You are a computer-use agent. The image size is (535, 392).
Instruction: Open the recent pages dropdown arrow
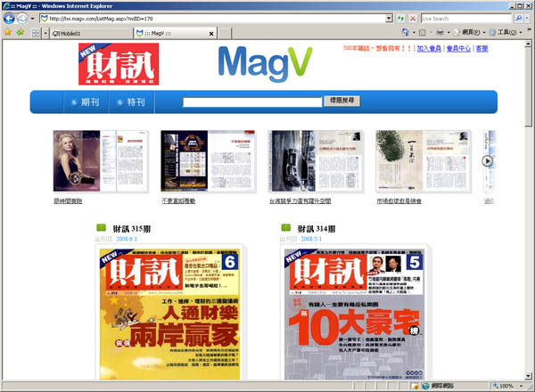pos(32,19)
